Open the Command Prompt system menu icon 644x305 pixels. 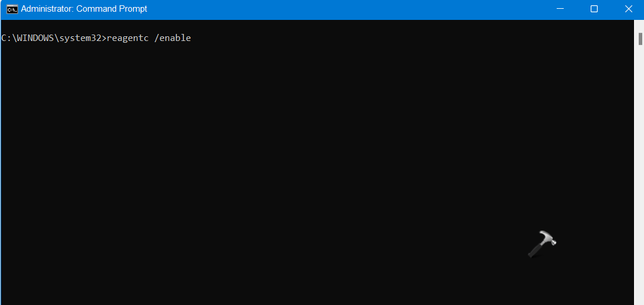point(12,9)
